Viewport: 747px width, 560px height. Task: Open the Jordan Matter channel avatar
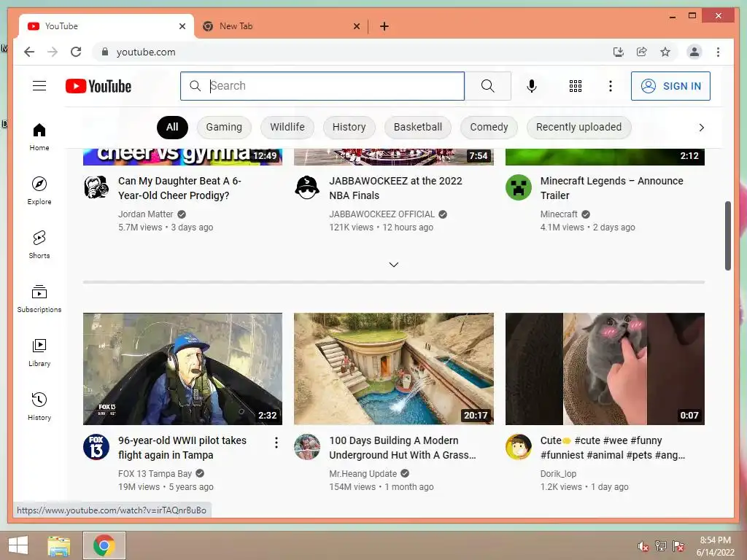pyautogui.click(x=96, y=187)
